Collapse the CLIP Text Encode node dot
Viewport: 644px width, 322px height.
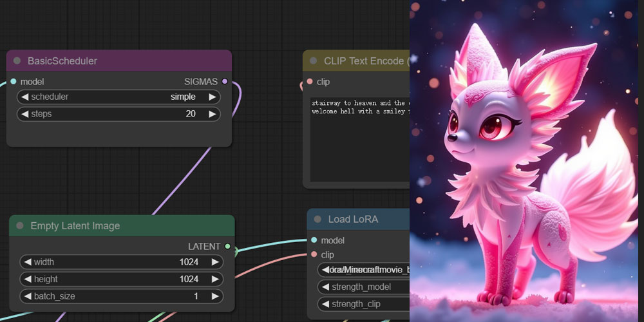(x=314, y=61)
